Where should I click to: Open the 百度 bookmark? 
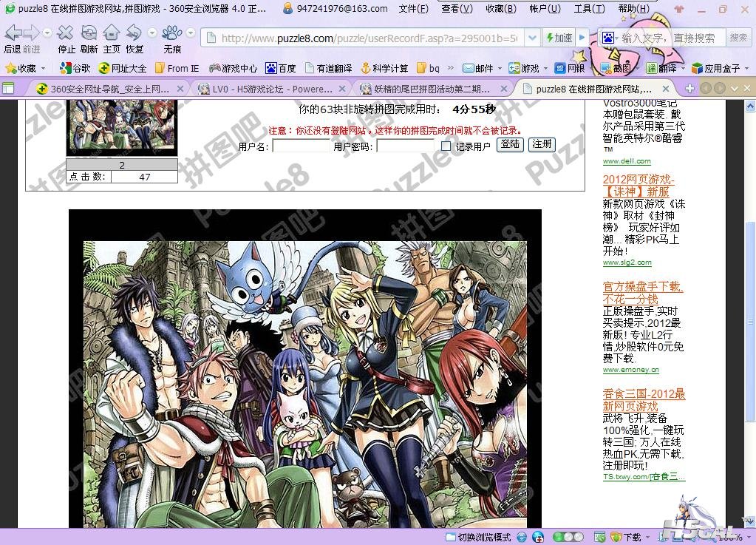click(x=281, y=69)
